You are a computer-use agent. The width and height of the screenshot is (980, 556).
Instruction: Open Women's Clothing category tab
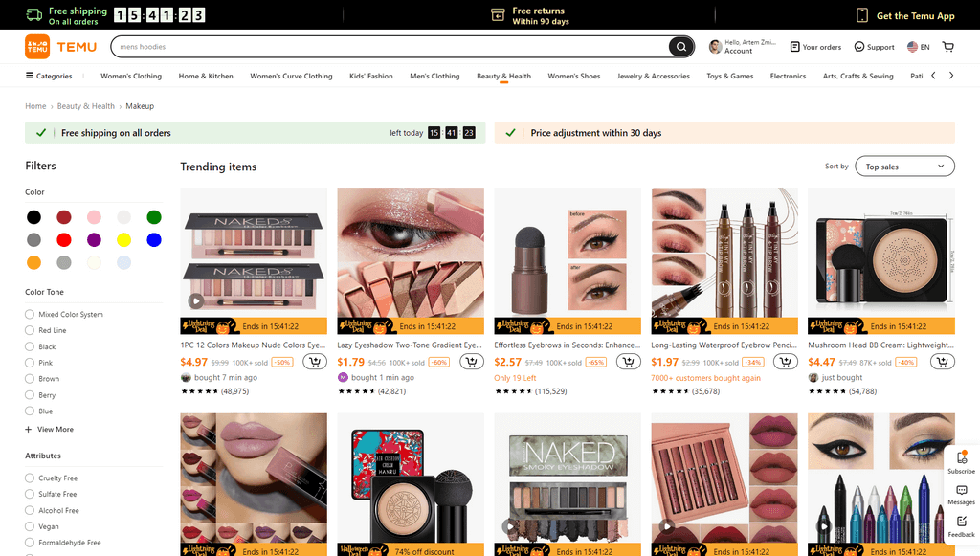pyautogui.click(x=131, y=77)
